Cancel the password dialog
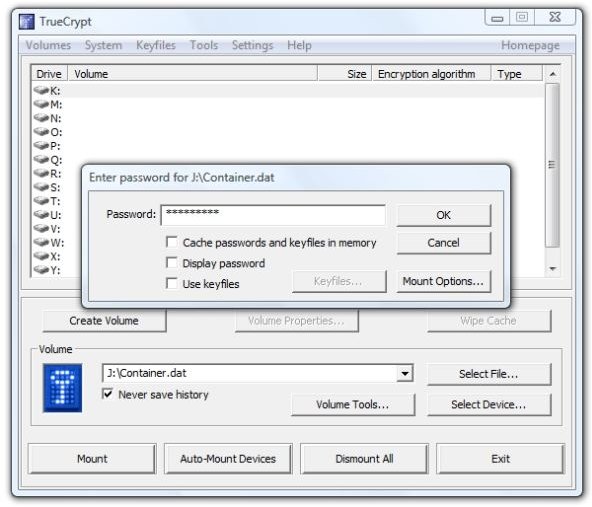Viewport: 592px width, 507px height. click(444, 243)
